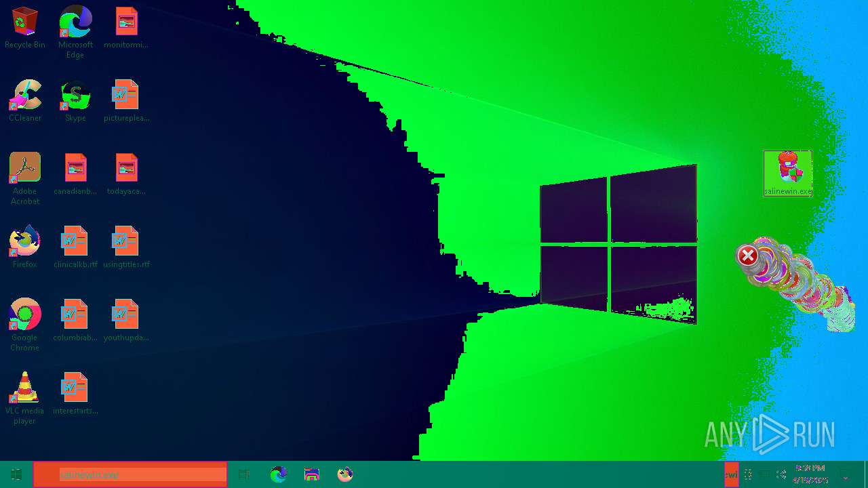Select the youthupda... document icon
868x488 pixels.
pos(126,321)
